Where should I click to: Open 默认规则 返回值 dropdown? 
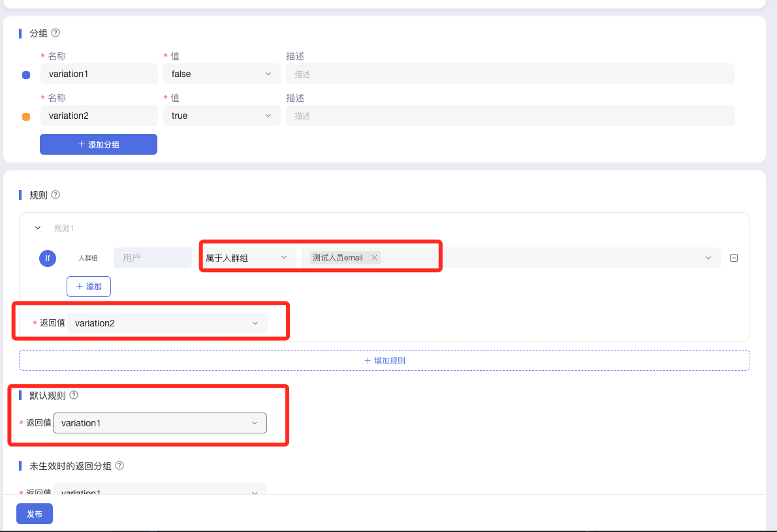(159, 423)
